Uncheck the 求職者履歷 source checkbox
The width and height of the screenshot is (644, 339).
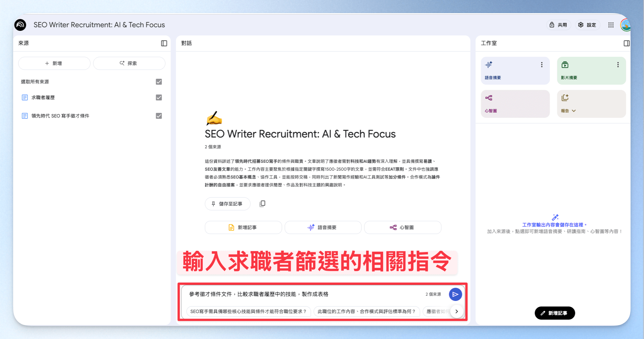pyautogui.click(x=159, y=97)
